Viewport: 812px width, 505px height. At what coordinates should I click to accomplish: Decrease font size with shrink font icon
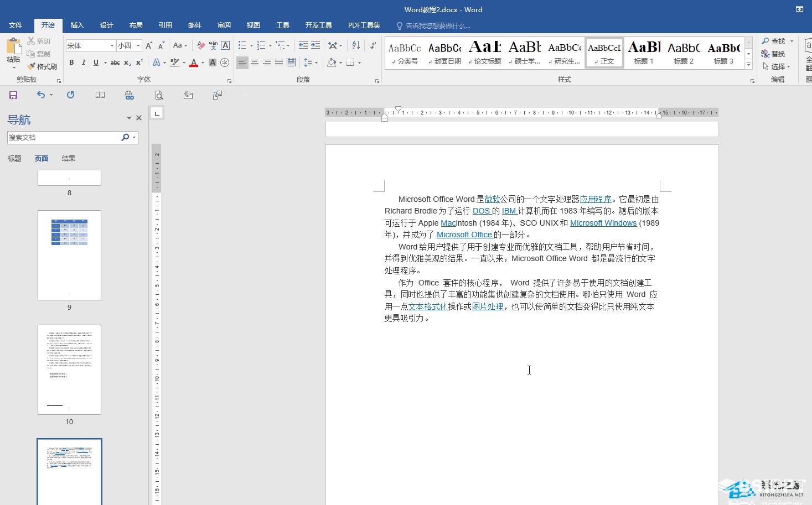pos(161,45)
